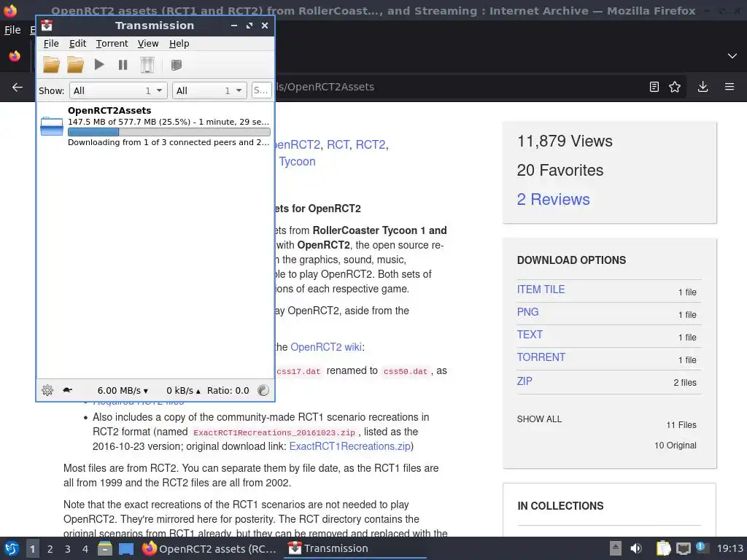
Task: Switch to workspace 2
Action: click(50, 548)
